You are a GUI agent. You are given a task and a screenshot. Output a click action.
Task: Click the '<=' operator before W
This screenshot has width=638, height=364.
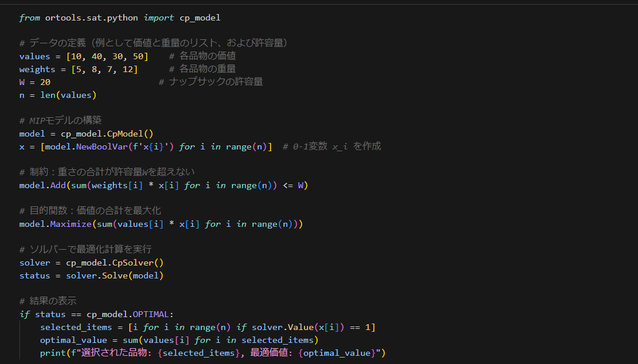click(288, 186)
